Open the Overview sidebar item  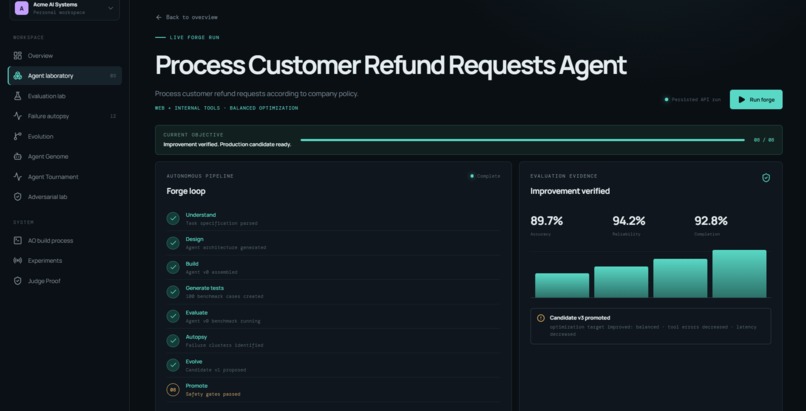65,55
